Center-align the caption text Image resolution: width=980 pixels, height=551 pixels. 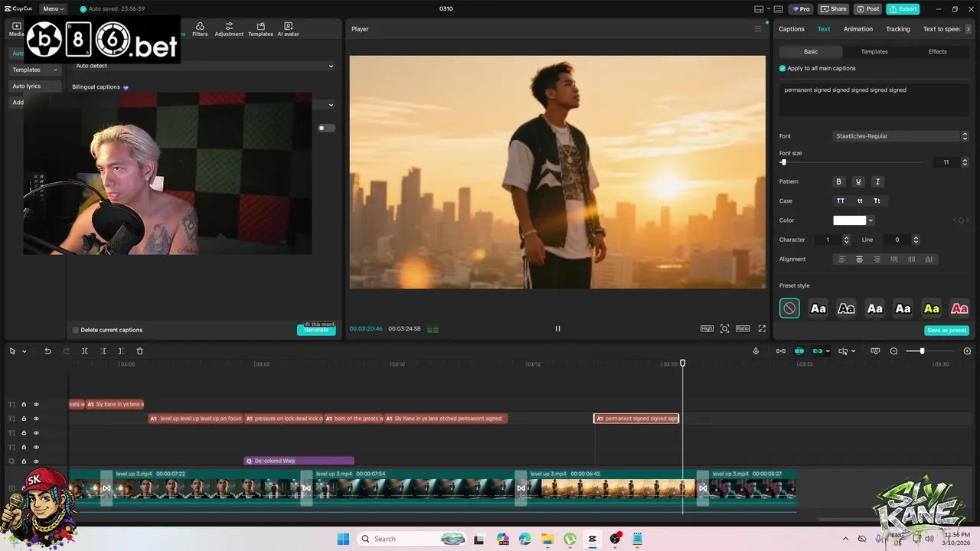859,259
